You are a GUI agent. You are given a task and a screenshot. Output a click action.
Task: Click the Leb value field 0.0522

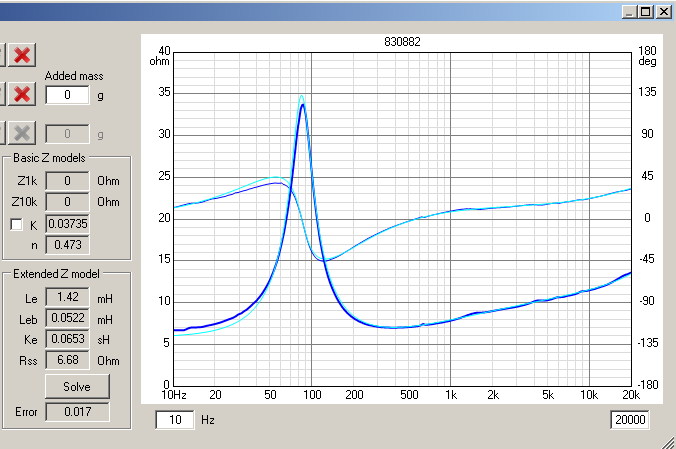click(67, 318)
